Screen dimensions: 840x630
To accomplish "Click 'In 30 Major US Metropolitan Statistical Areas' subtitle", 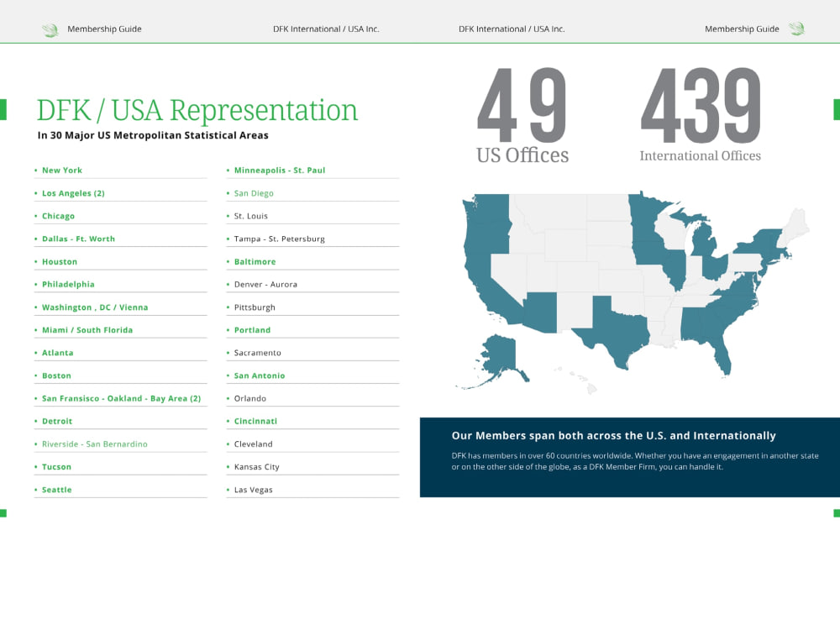I will 153,135.
